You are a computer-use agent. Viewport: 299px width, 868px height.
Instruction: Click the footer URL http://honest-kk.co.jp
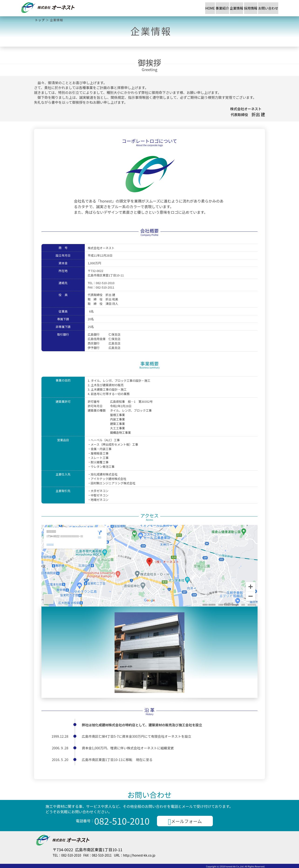[x=139, y=855]
